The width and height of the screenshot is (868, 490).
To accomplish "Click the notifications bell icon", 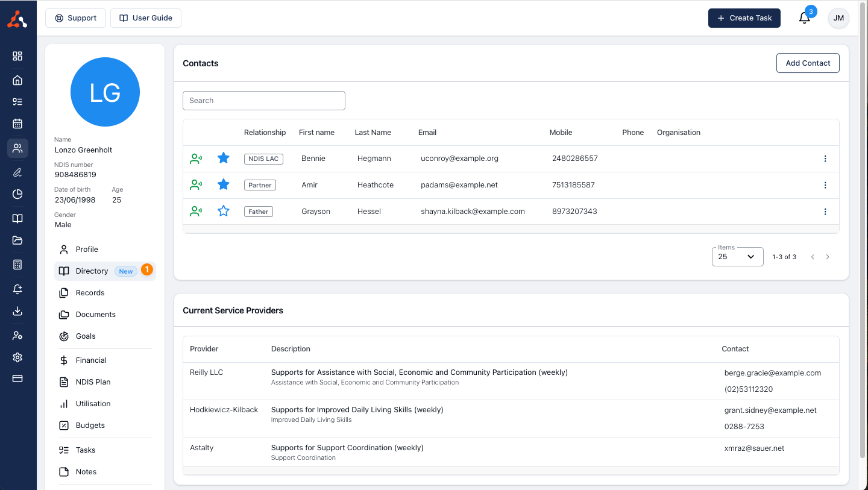I will coord(804,18).
